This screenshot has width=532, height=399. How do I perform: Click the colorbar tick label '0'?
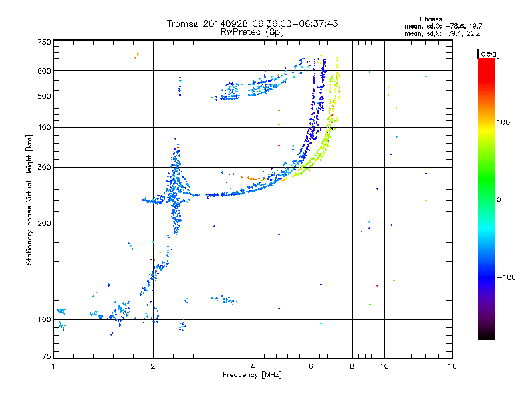pos(499,200)
